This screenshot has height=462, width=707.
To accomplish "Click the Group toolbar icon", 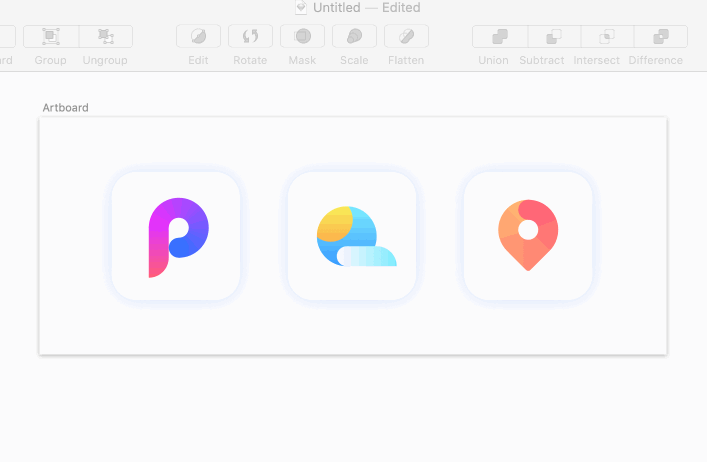I will (x=50, y=37).
